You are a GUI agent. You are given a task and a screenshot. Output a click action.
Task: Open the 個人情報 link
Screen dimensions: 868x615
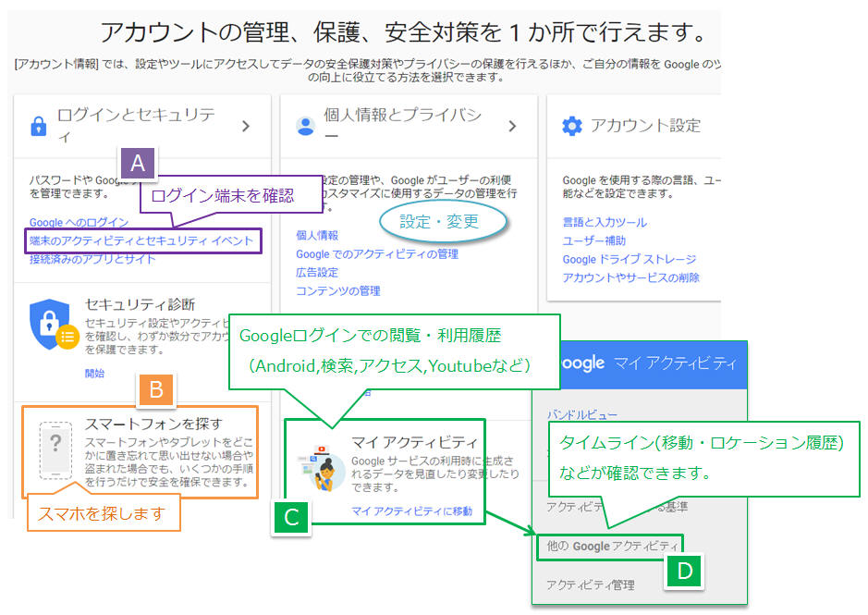(x=317, y=236)
